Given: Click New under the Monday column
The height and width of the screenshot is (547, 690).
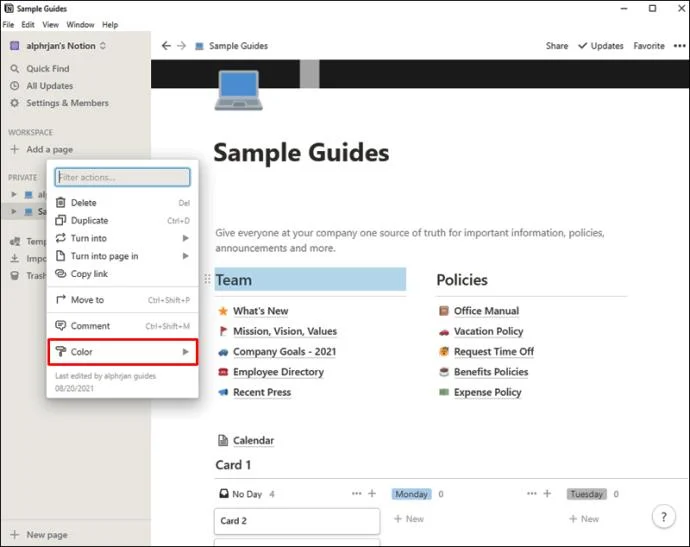Looking at the screenshot, I should point(409,519).
